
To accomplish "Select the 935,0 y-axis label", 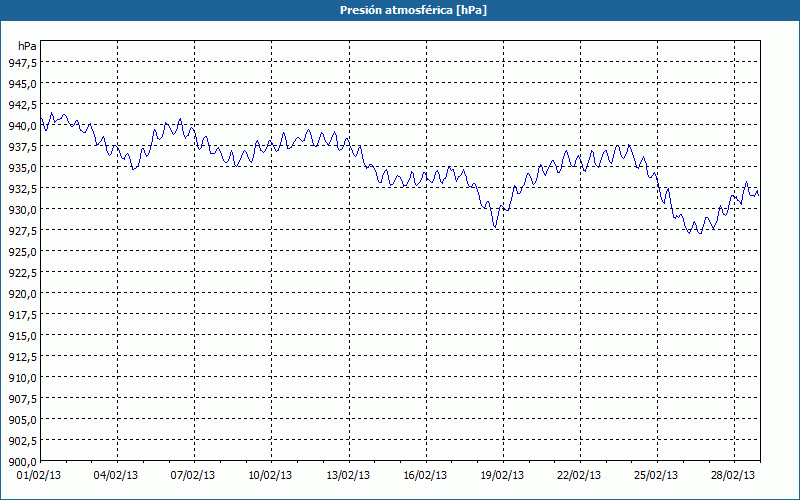I will (x=22, y=167).
